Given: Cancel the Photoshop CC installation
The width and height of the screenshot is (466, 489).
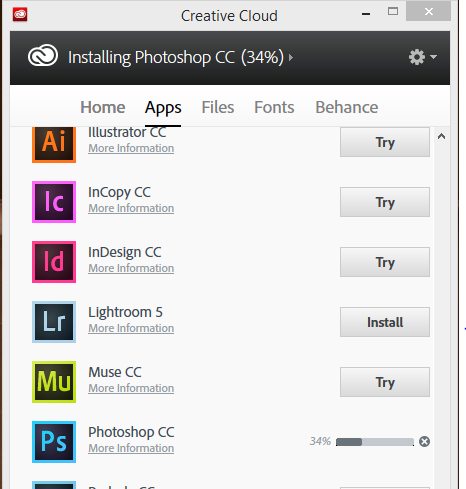Looking at the screenshot, I should coord(424,441).
